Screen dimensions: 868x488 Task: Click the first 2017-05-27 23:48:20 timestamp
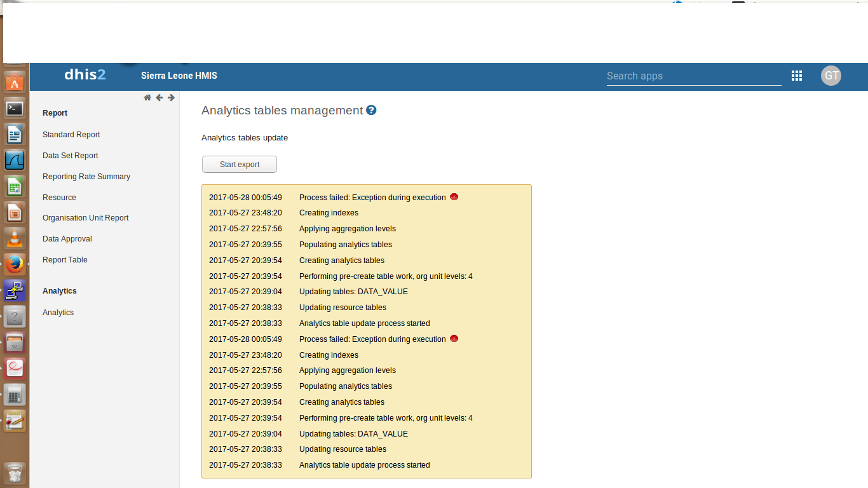pyautogui.click(x=245, y=213)
